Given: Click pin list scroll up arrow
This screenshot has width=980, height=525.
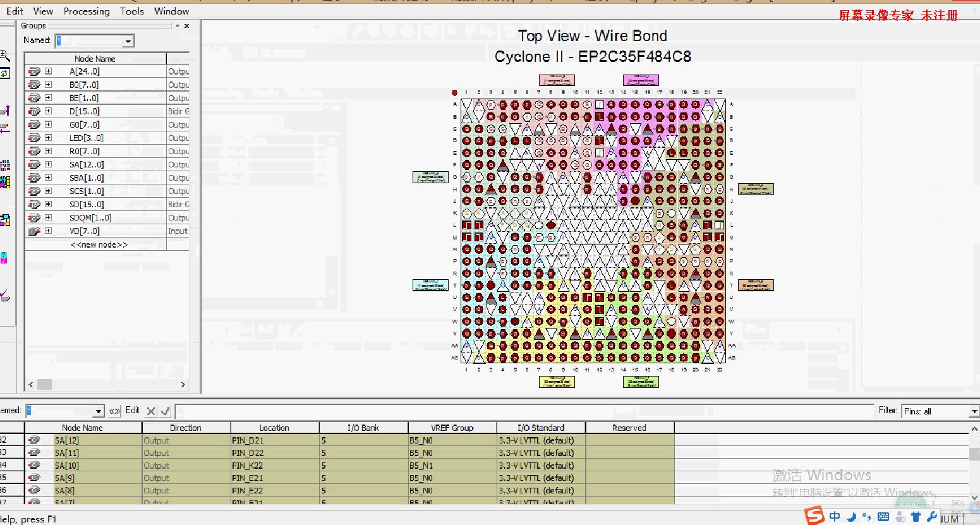Looking at the screenshot, I should point(974,428).
